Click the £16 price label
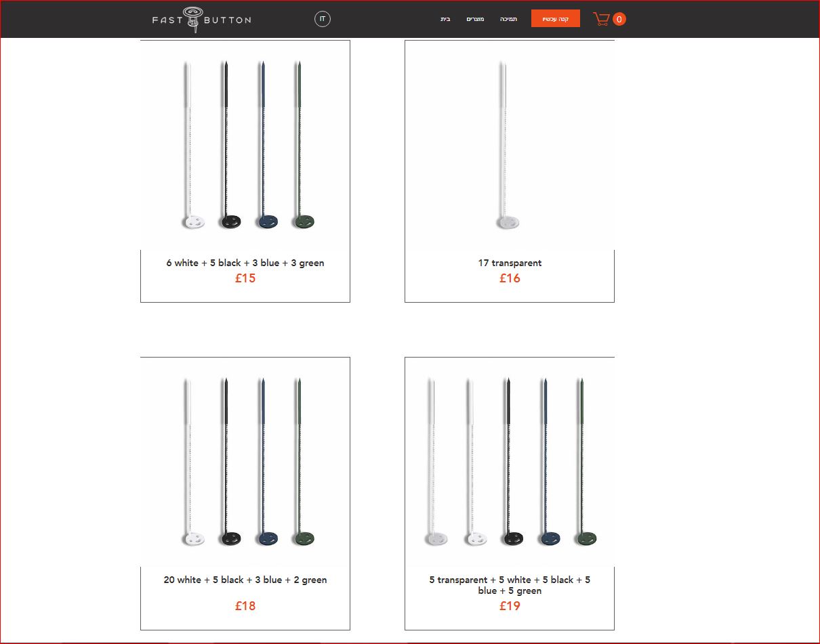This screenshot has height=644, width=820. pos(510,278)
